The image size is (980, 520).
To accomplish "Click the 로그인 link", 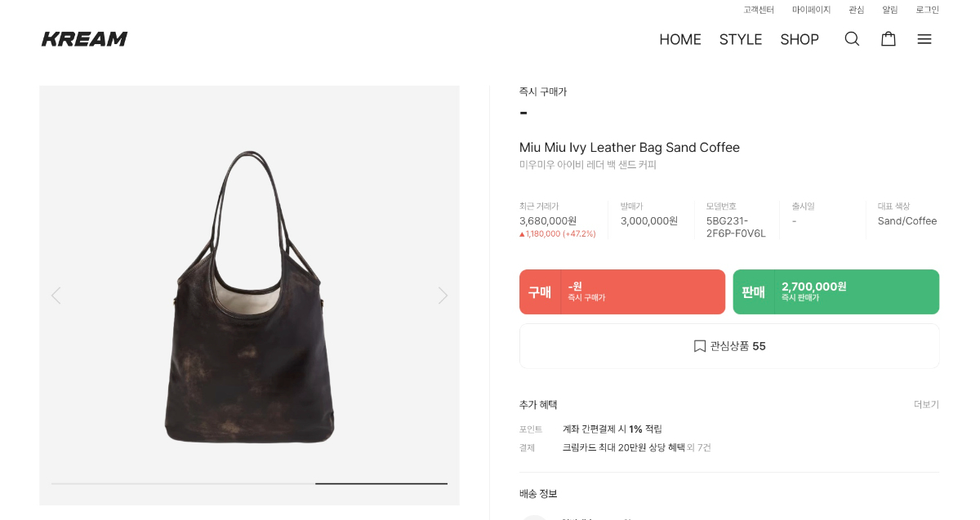I will 927,10.
